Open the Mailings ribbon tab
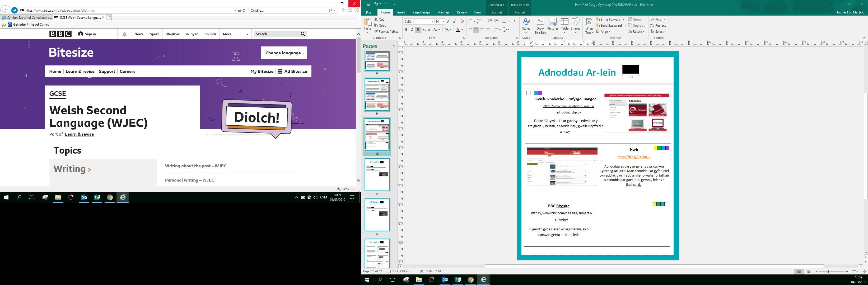This screenshot has width=868, height=285. 443,12
